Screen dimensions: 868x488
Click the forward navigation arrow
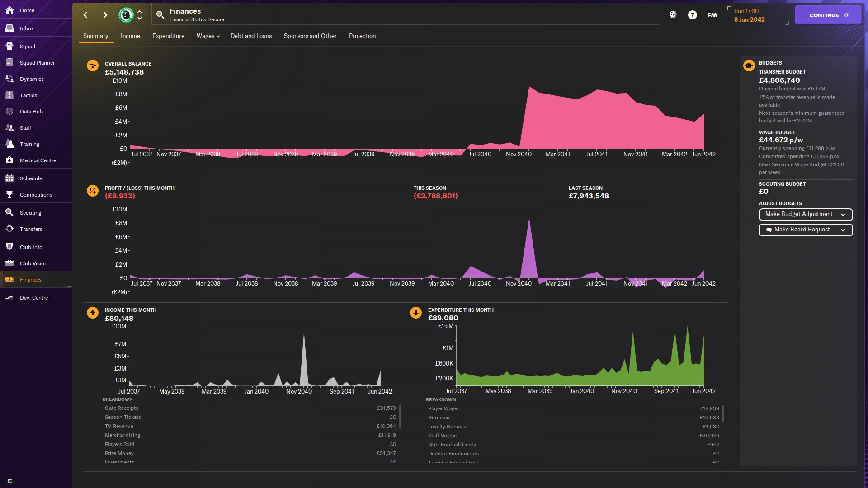(x=105, y=15)
